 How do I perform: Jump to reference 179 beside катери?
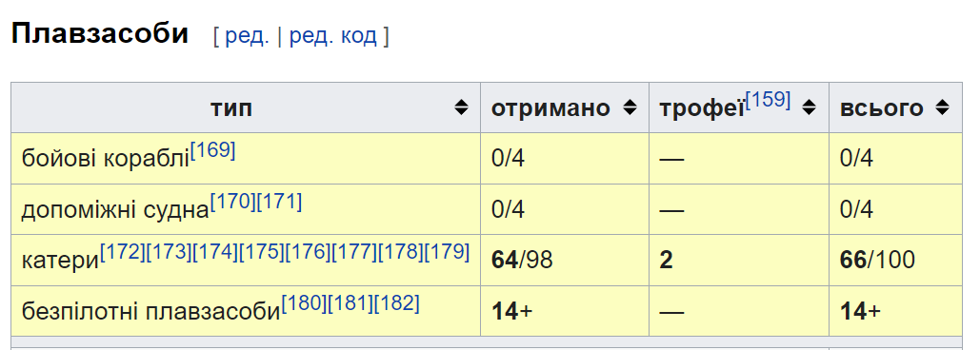447,252
